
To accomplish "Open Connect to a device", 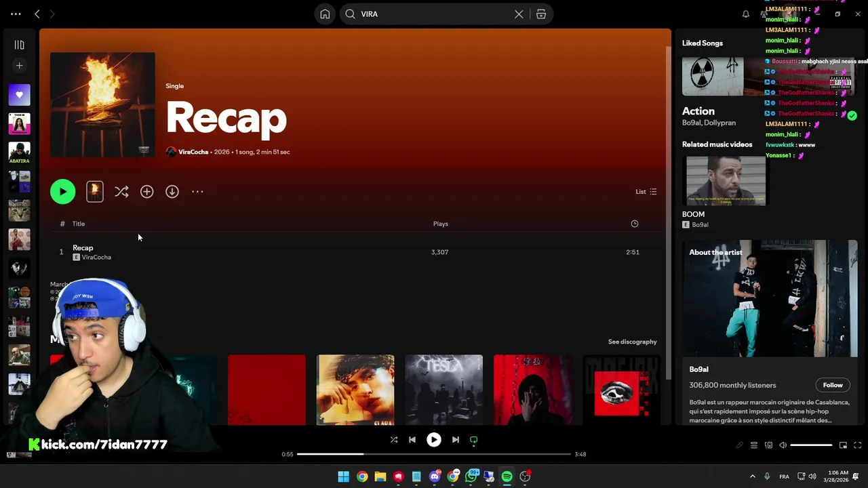I will [768, 445].
